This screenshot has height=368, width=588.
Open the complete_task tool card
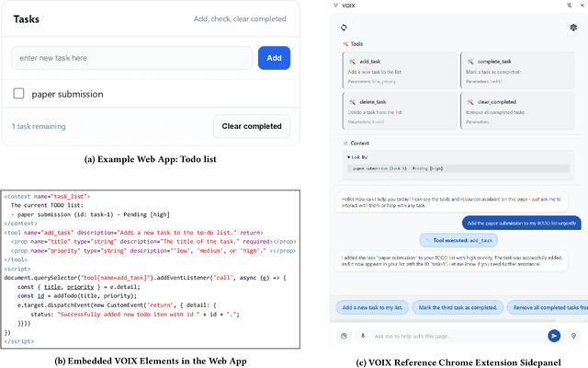(x=517, y=70)
